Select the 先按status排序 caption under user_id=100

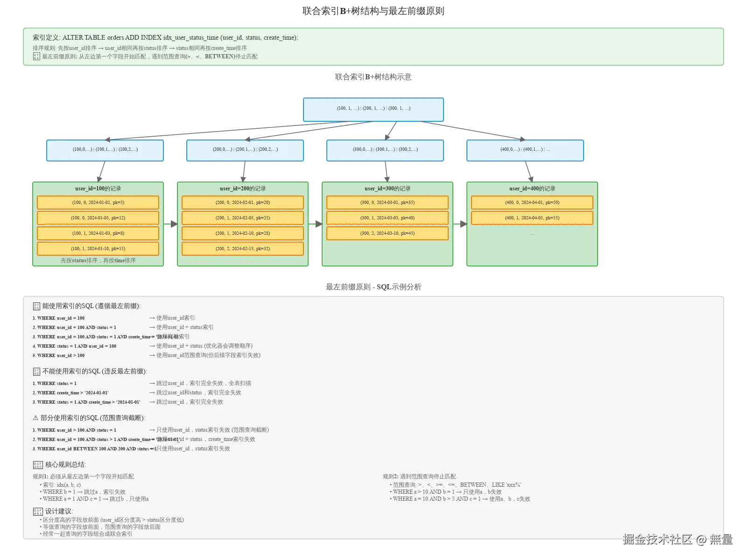tap(97, 260)
